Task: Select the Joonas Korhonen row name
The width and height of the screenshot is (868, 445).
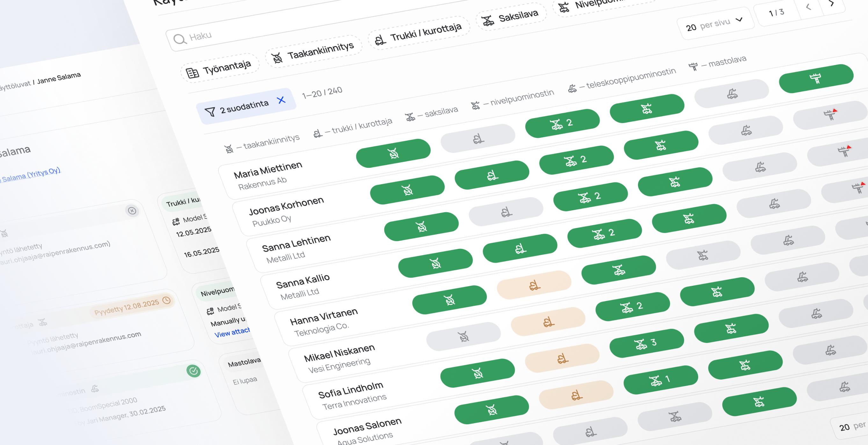Action: click(x=286, y=206)
